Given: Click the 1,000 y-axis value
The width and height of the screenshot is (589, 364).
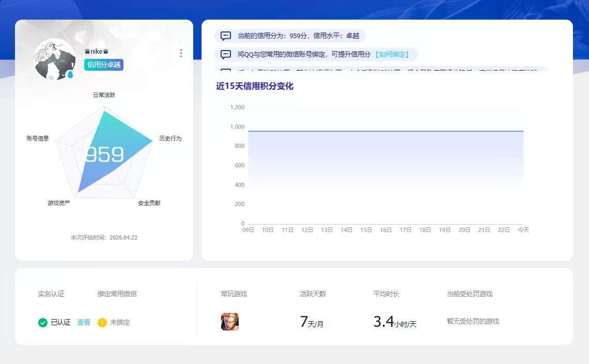Looking at the screenshot, I should pos(237,127).
